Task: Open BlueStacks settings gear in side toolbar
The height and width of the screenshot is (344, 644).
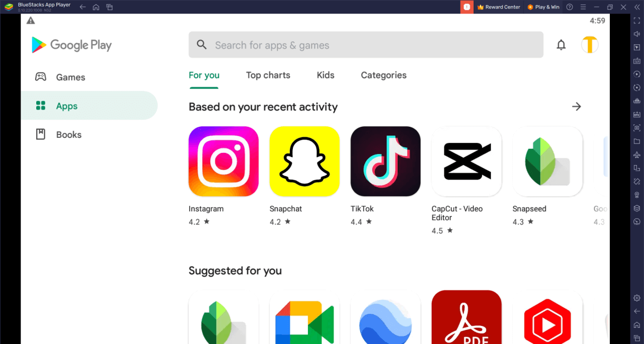Action: click(x=636, y=298)
